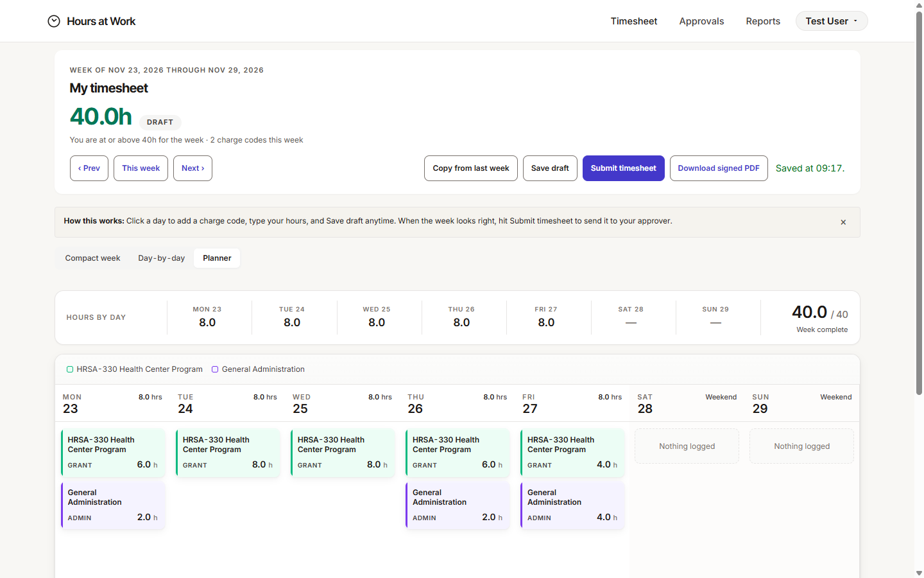This screenshot has height=578, width=924.
Task: Click Sunday's Nothing logged placeholder
Action: click(801, 446)
